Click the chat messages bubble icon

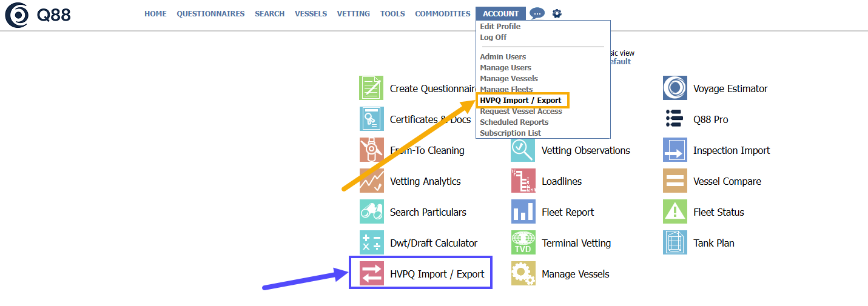click(537, 13)
